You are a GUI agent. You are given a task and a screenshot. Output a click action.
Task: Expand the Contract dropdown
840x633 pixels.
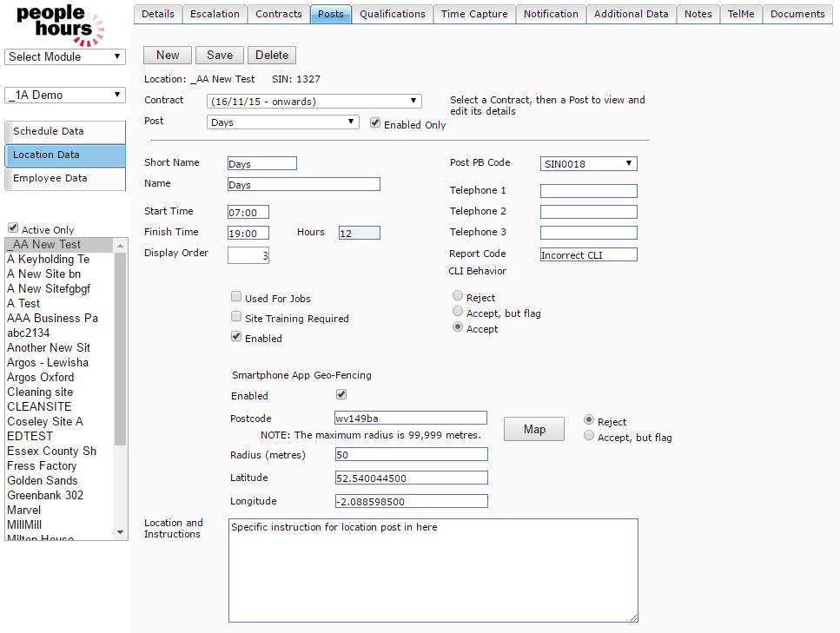click(x=314, y=102)
